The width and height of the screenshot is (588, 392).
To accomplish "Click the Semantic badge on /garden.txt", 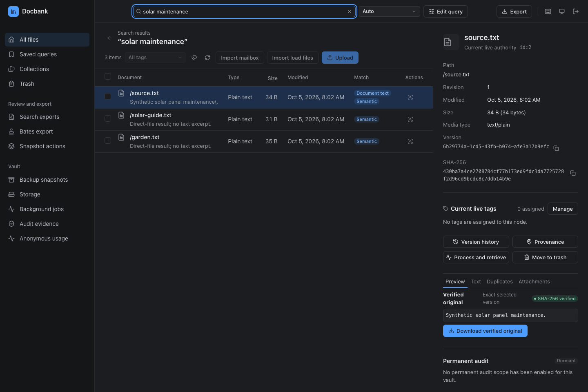I will [367, 141].
